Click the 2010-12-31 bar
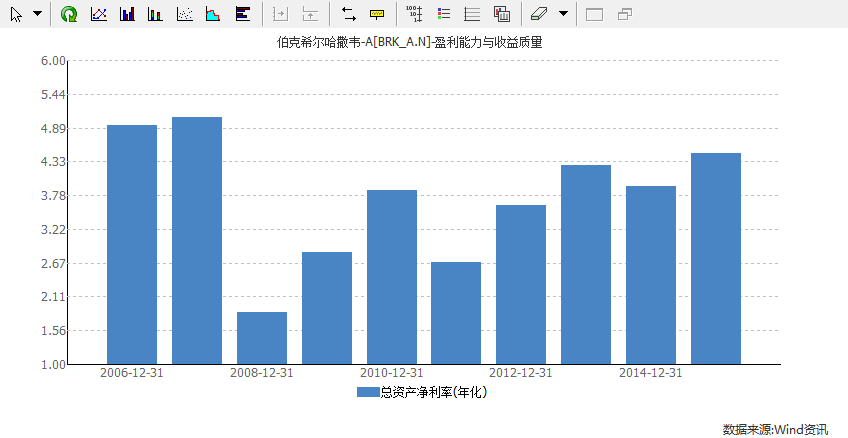 point(392,277)
